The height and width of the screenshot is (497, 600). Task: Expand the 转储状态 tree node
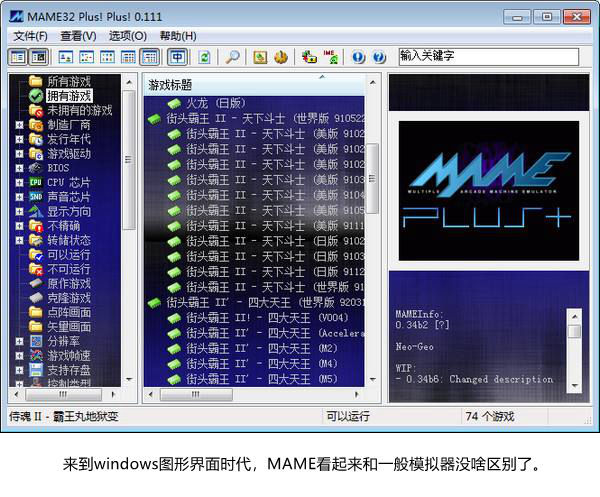(19, 240)
